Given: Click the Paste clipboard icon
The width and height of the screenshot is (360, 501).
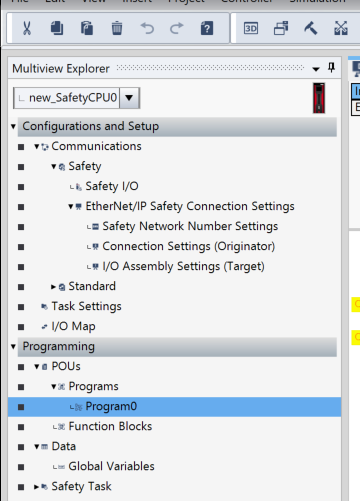Looking at the screenshot, I should (87, 28).
